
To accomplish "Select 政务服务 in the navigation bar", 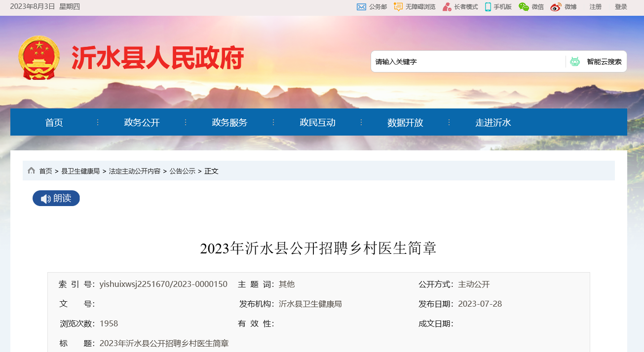I will click(x=230, y=123).
